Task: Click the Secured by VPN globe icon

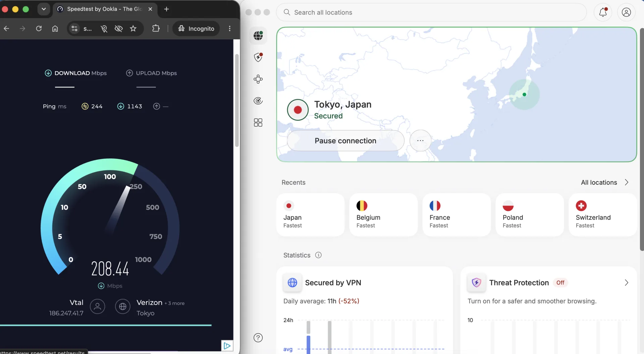Action: [x=292, y=282]
